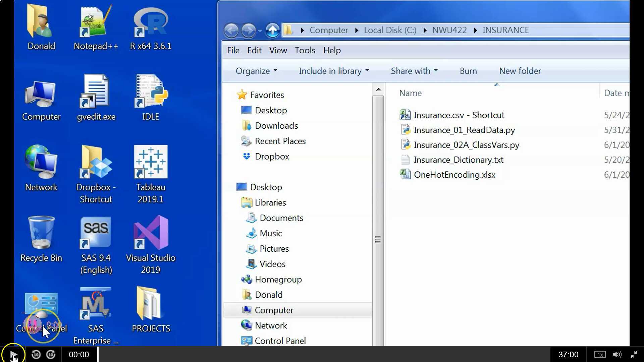
Task: Select the OneHotEncoding.xlsx file
Action: [x=454, y=175]
